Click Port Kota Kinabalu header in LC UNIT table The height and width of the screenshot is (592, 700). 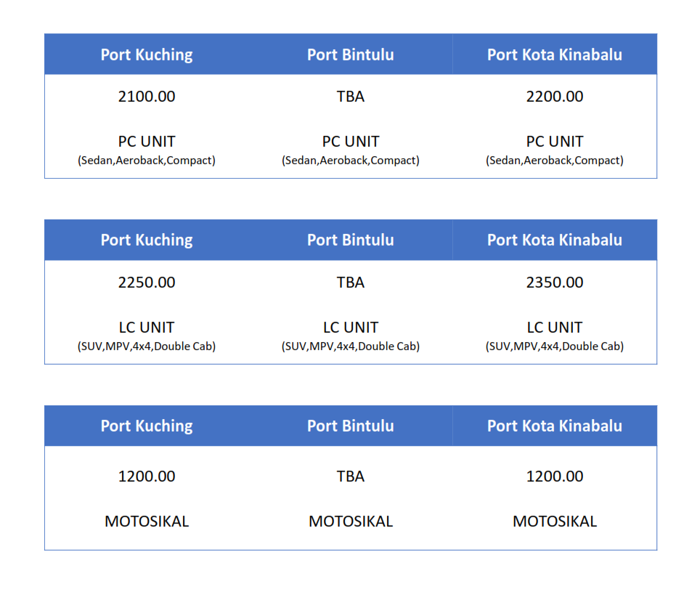pyautogui.click(x=555, y=240)
